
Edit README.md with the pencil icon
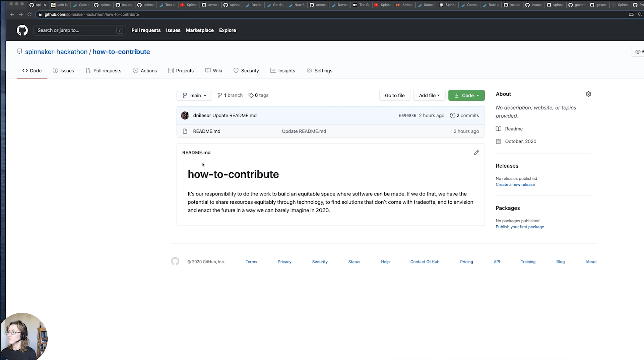476,153
